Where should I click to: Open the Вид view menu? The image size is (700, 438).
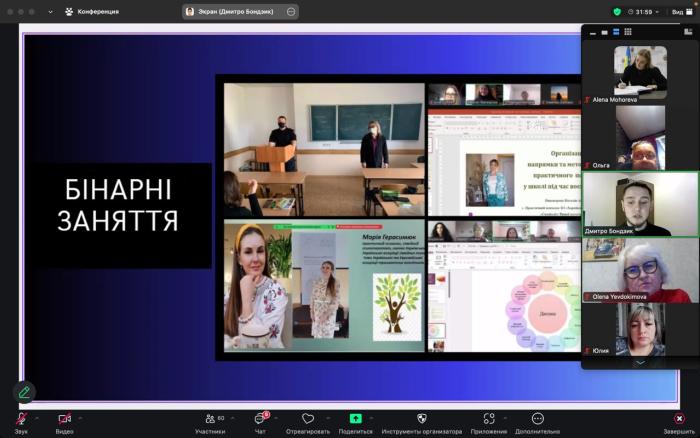[676, 12]
